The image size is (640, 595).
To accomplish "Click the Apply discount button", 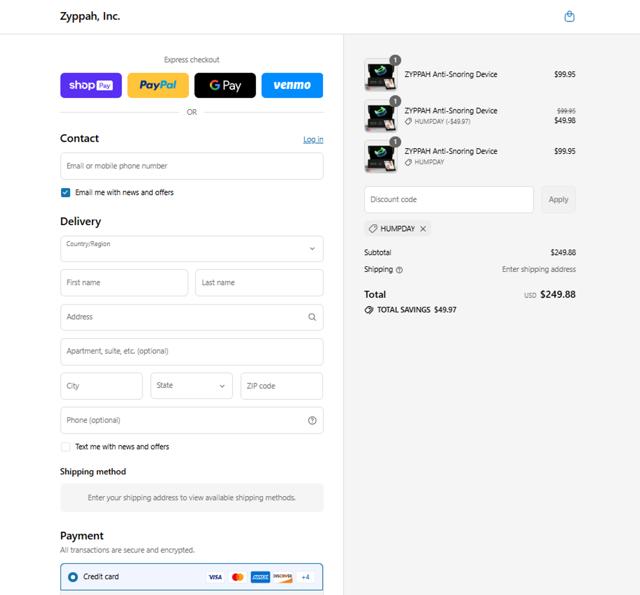I will [558, 200].
